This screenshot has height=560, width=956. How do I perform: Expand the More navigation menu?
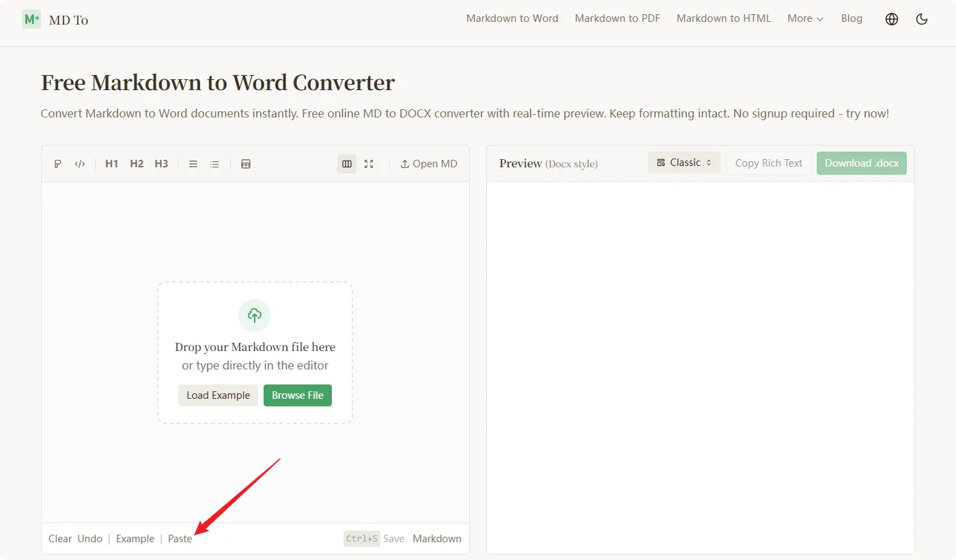[804, 18]
